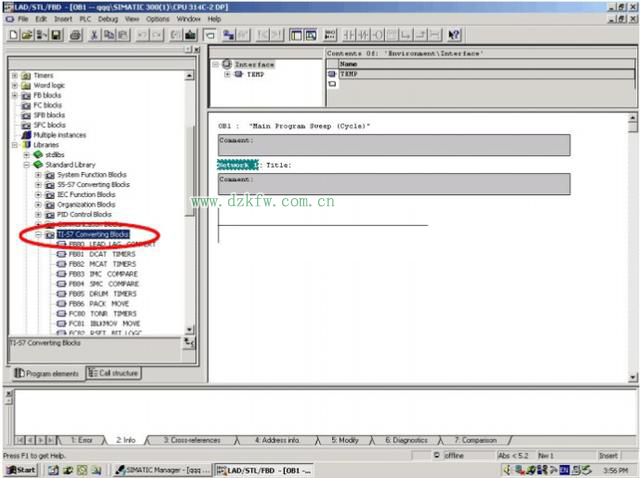Expand the TEMP node under Interface
Image resolution: width=640 pixels, height=478 pixels.
coord(227,74)
